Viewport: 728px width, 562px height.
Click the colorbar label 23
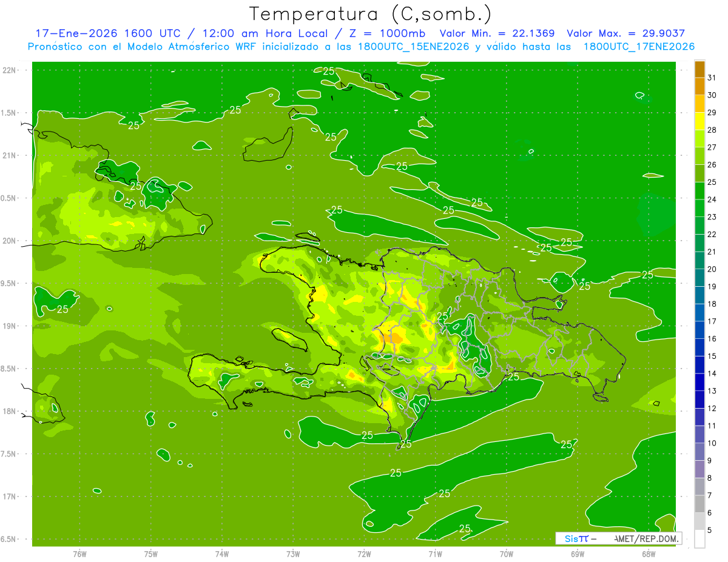tap(712, 216)
